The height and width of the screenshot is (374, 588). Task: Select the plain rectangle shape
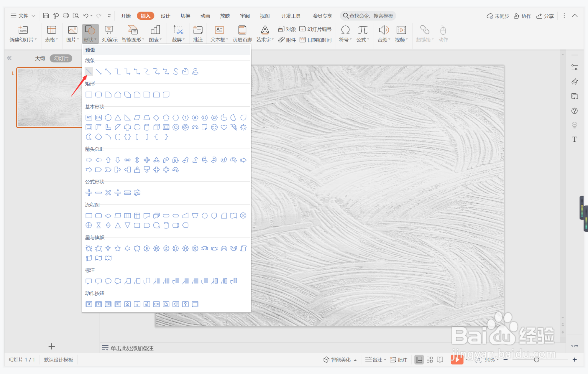point(89,95)
